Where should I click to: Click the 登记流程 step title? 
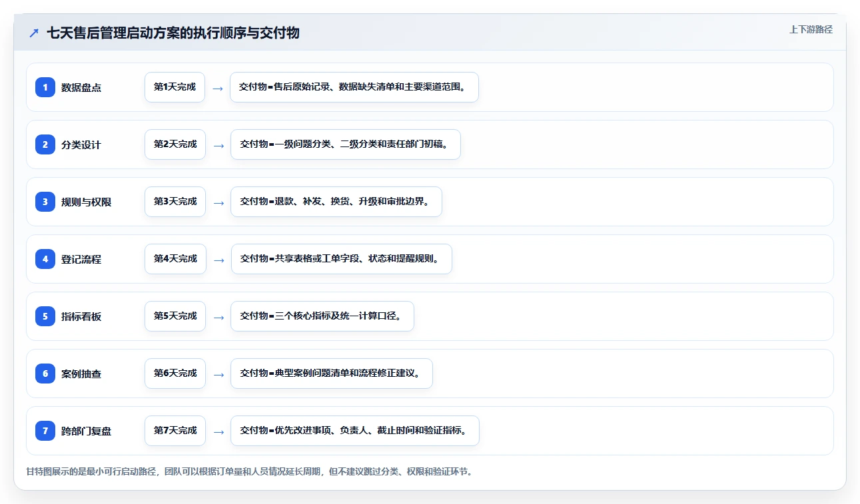[81, 259]
